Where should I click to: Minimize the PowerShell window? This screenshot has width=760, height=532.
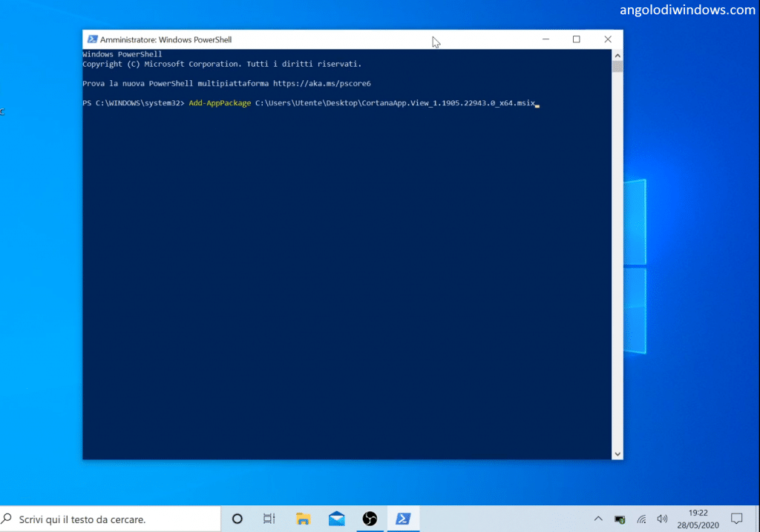click(x=545, y=39)
